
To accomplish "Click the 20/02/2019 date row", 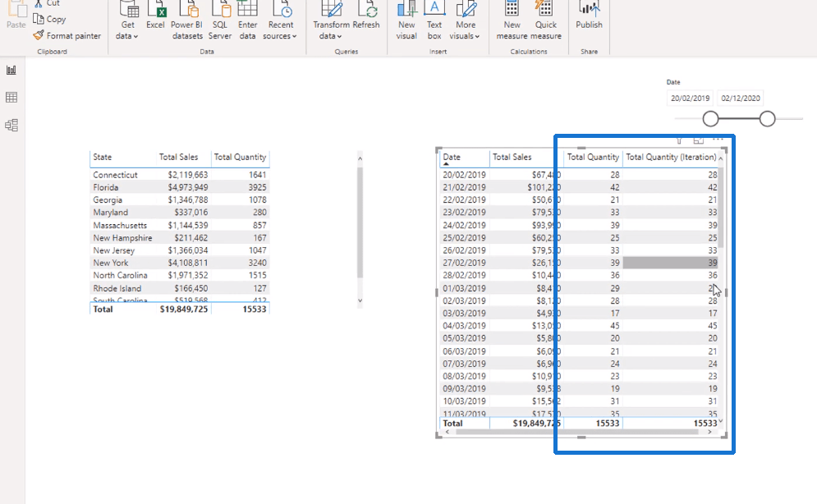I will [x=580, y=175].
